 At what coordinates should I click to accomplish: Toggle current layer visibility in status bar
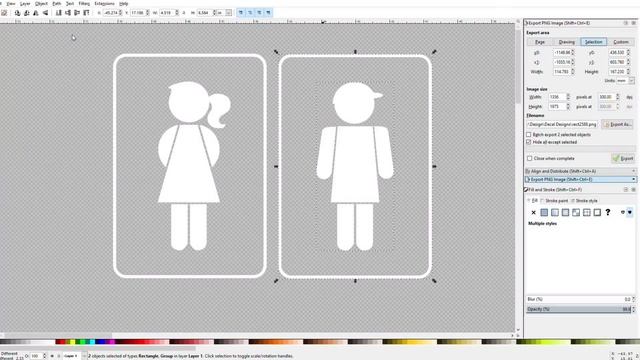click(52, 356)
